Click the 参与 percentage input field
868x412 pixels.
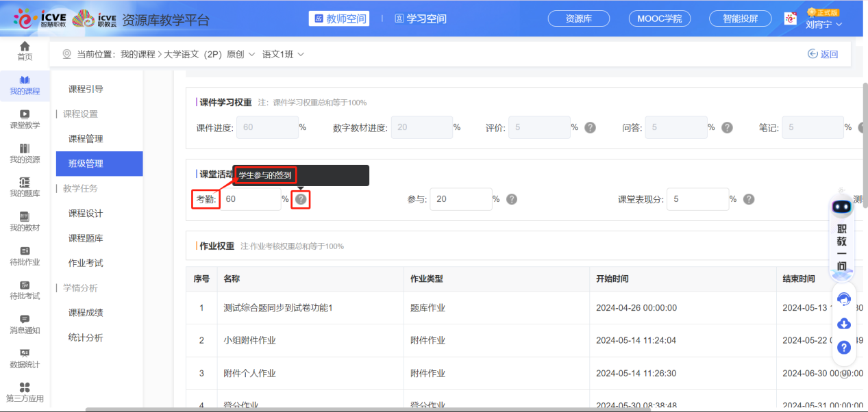460,199
